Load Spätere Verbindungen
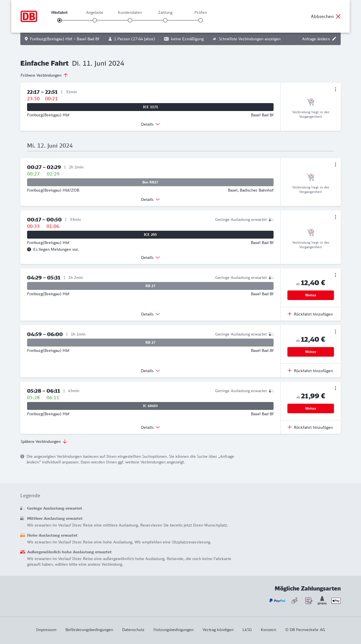This screenshot has width=361, height=644. click(44, 441)
